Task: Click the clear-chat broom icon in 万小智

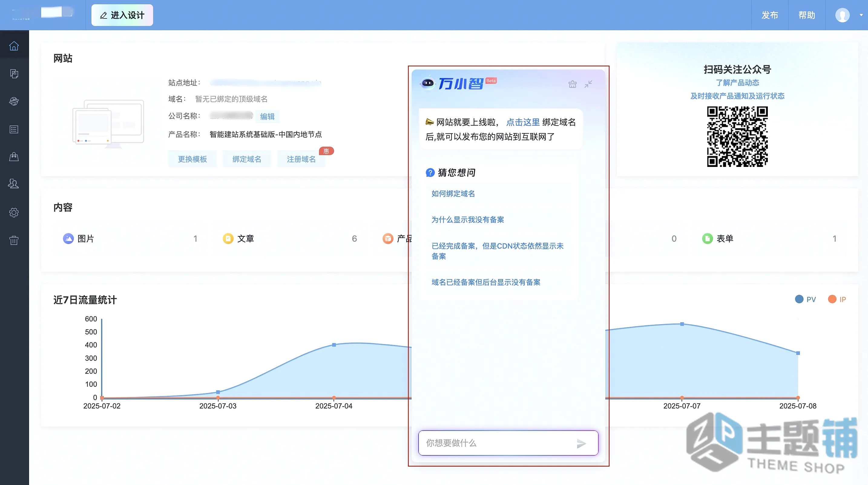Action: [573, 84]
